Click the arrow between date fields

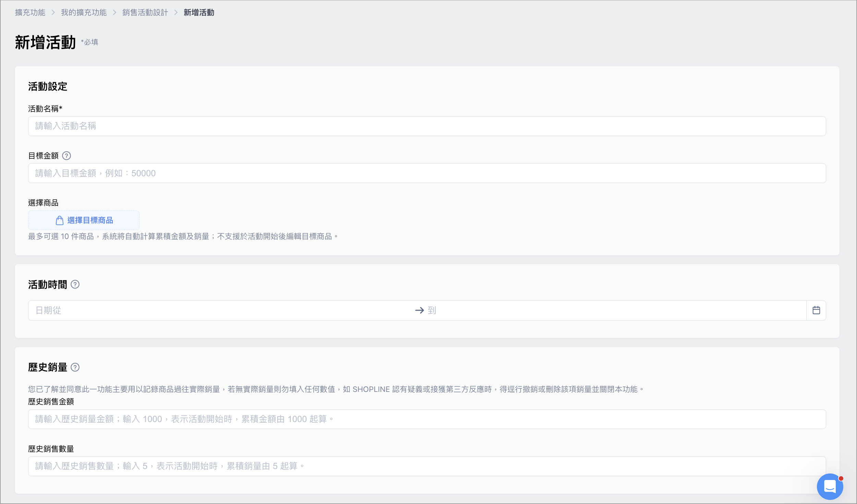(420, 310)
